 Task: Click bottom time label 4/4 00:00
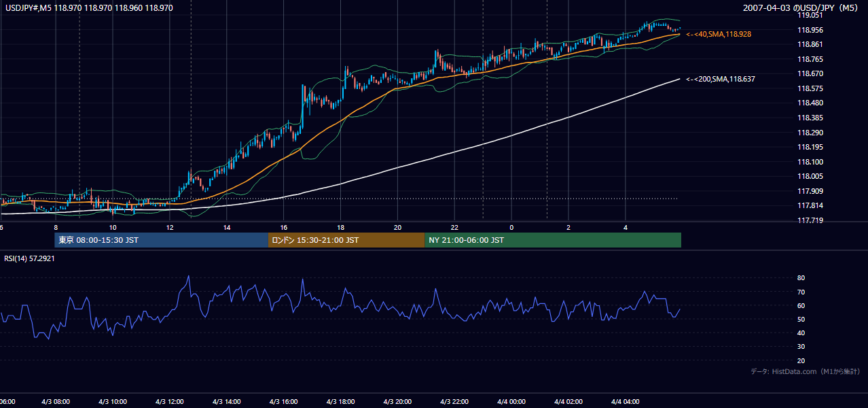pyautogui.click(x=512, y=402)
